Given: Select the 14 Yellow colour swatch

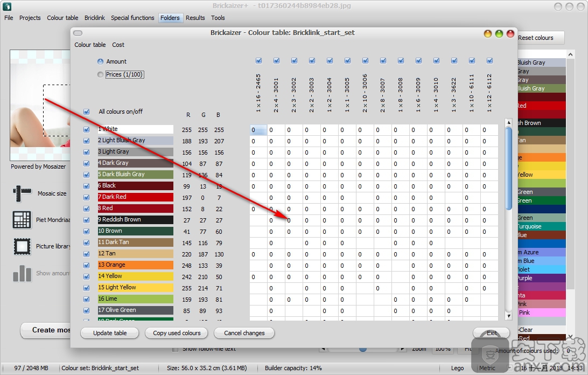Looking at the screenshot, I should (x=135, y=276).
